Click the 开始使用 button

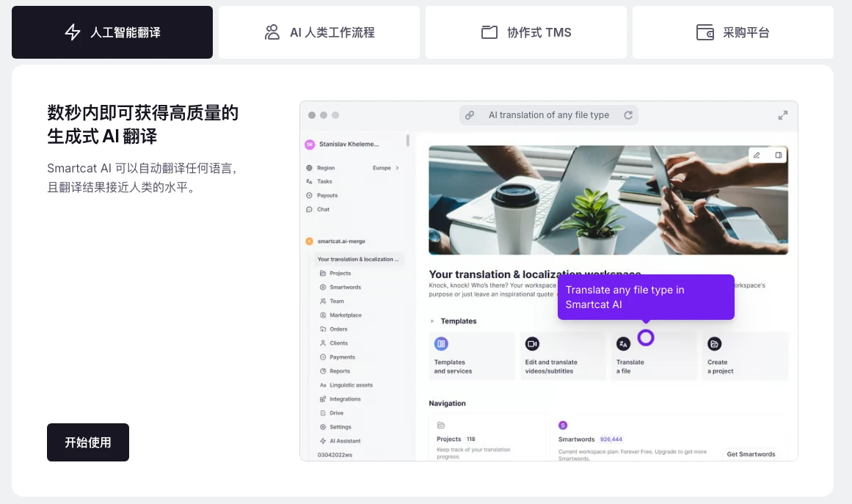[88, 442]
